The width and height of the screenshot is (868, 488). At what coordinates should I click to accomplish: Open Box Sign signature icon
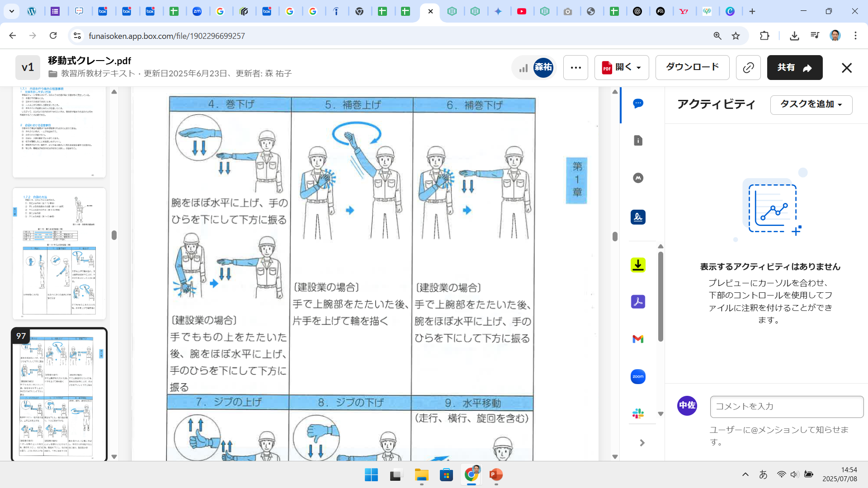click(638, 217)
